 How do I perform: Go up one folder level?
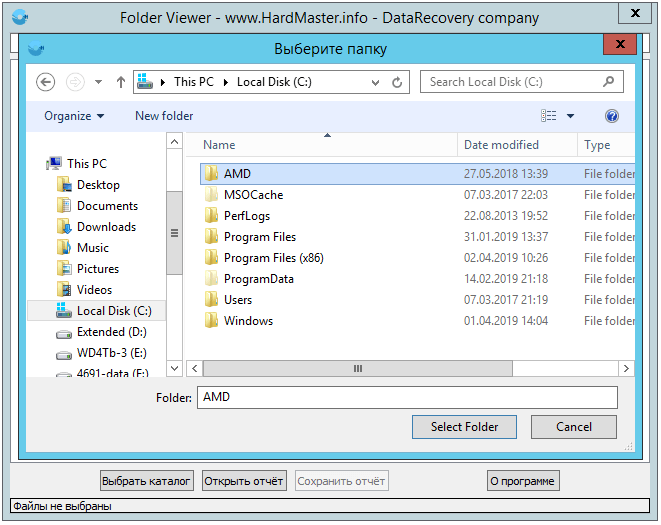(x=121, y=82)
